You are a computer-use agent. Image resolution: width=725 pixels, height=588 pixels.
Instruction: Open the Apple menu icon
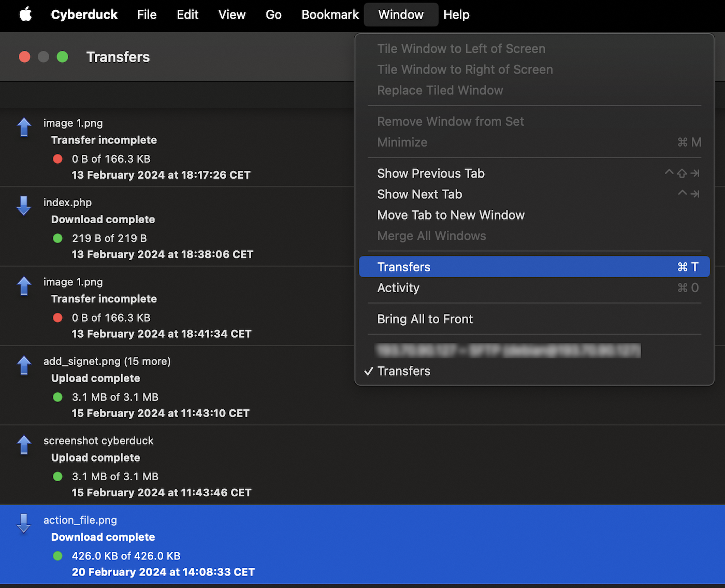(x=25, y=15)
